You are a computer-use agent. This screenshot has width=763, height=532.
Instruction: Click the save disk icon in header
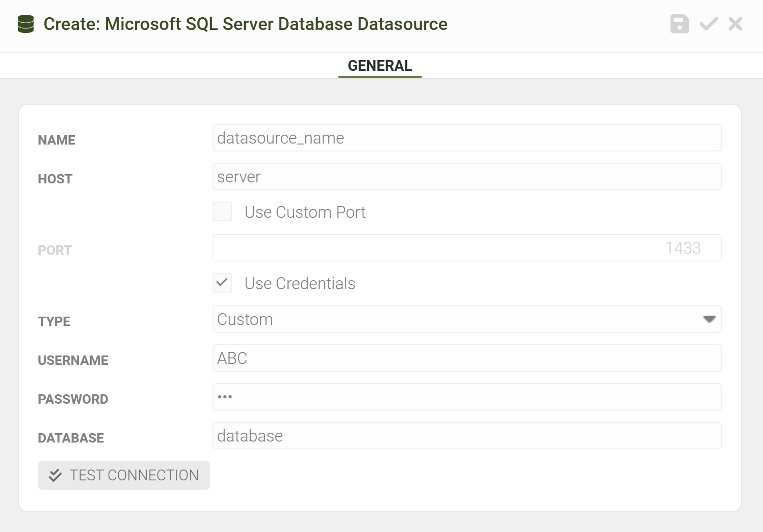[679, 24]
